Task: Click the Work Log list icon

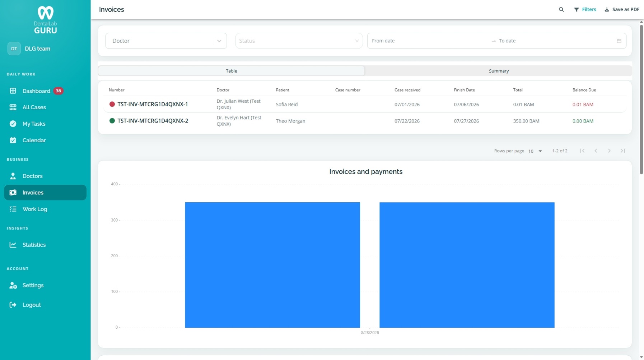Action: (x=13, y=209)
